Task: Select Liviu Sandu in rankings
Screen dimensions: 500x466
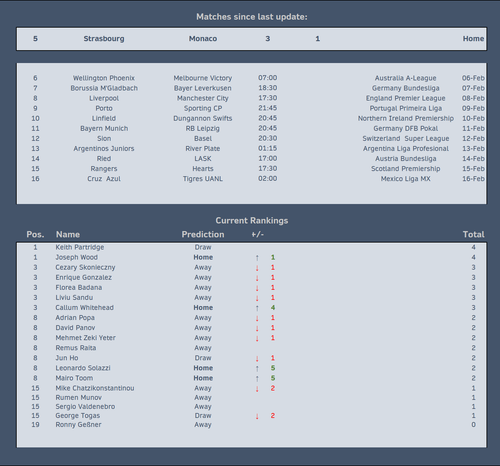Action: coord(74,297)
